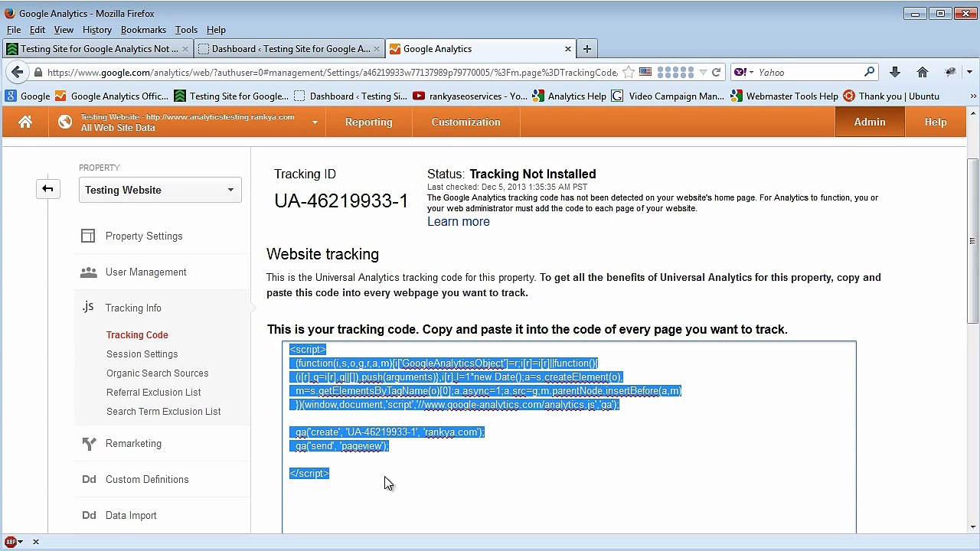The image size is (980, 551).
Task: Click the Firefox URL address field
Action: 332,72
